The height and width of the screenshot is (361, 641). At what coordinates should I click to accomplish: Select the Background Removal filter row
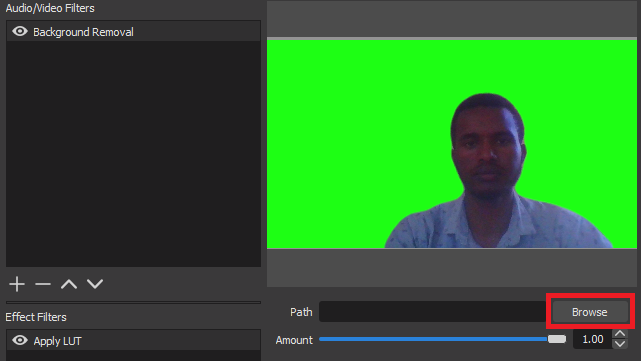[x=133, y=31]
